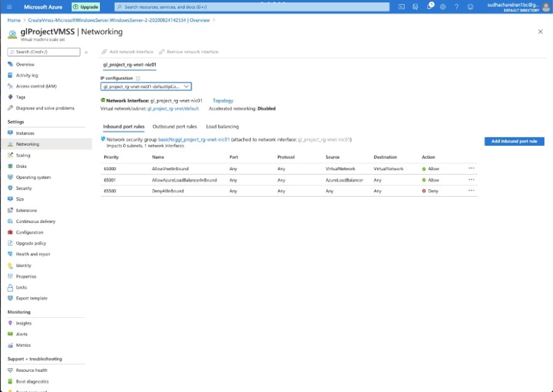Click the Continuous delivery icon
The width and height of the screenshot is (553, 392).
click(10, 221)
